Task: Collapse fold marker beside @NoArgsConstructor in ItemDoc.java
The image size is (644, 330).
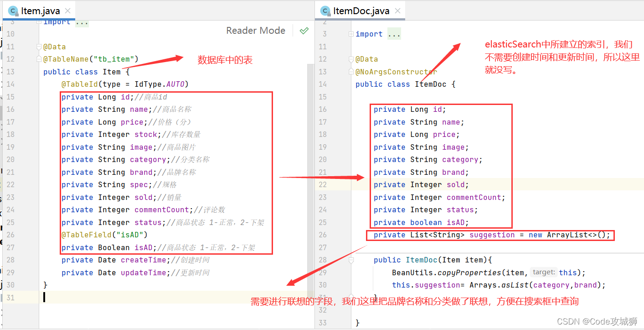Action: [x=351, y=72]
